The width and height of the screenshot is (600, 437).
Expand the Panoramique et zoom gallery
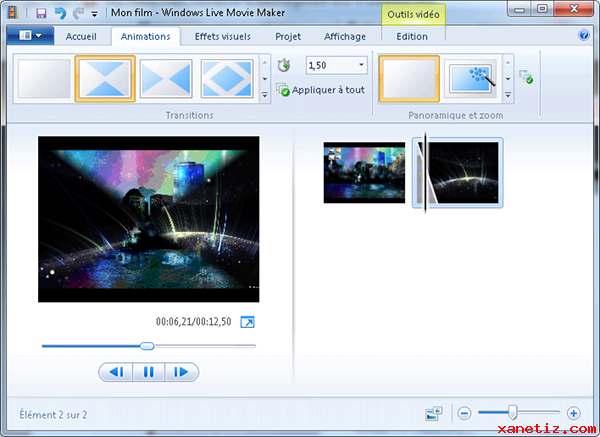coord(508,95)
